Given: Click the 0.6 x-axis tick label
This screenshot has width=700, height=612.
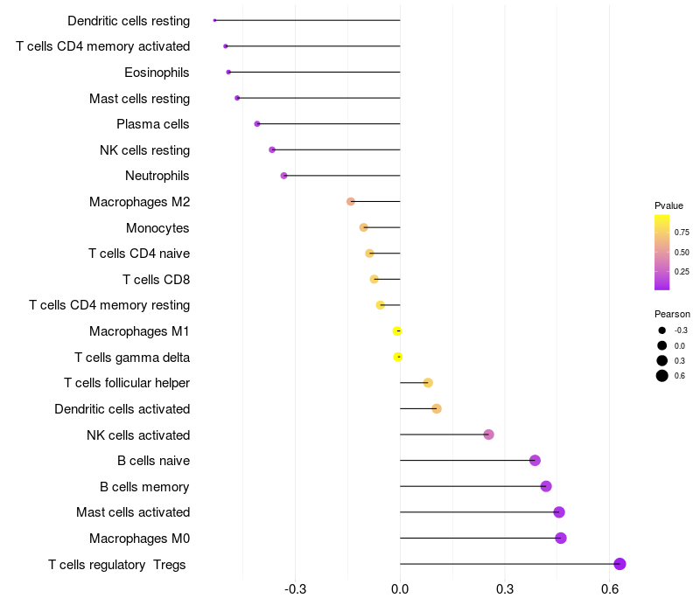Looking at the screenshot, I should pyautogui.click(x=610, y=588).
